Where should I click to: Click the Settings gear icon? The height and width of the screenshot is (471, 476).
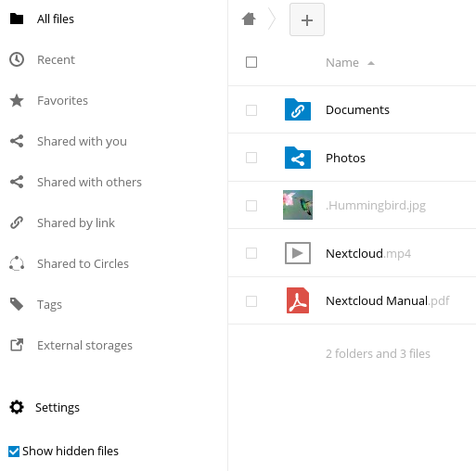(x=17, y=407)
